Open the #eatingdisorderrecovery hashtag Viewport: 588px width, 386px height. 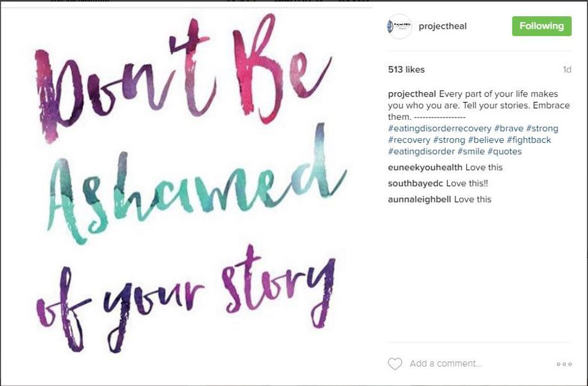(x=440, y=129)
